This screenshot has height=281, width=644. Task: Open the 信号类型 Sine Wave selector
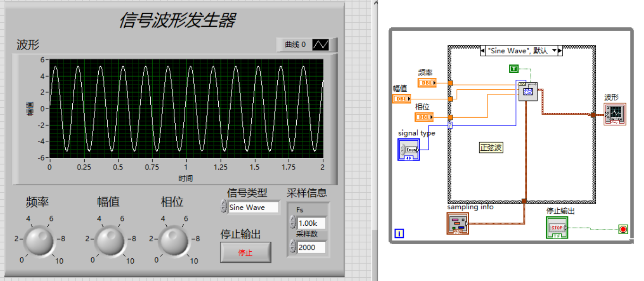point(253,207)
